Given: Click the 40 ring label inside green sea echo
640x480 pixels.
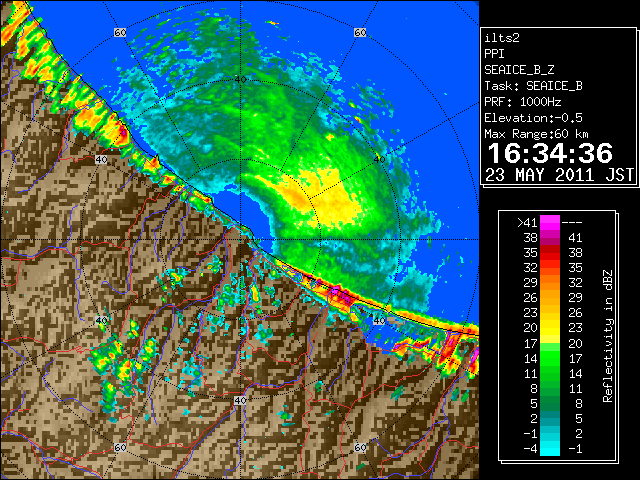Looking at the screenshot, I should [240, 80].
